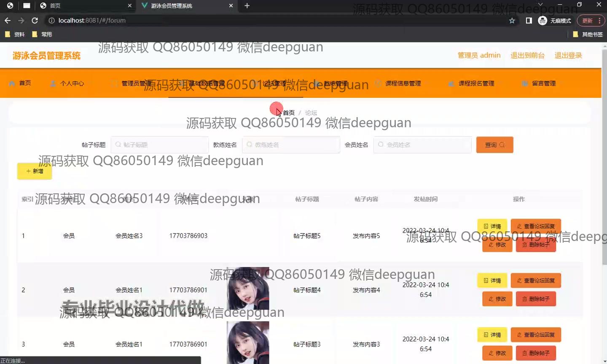Click the browser reload icon
The height and width of the screenshot is (364, 607).
(x=35, y=20)
